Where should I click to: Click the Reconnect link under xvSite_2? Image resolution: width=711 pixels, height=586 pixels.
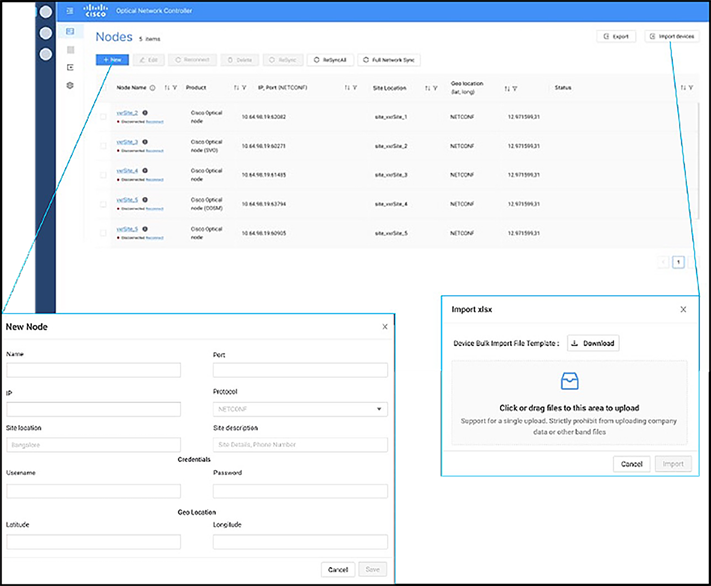point(155,122)
